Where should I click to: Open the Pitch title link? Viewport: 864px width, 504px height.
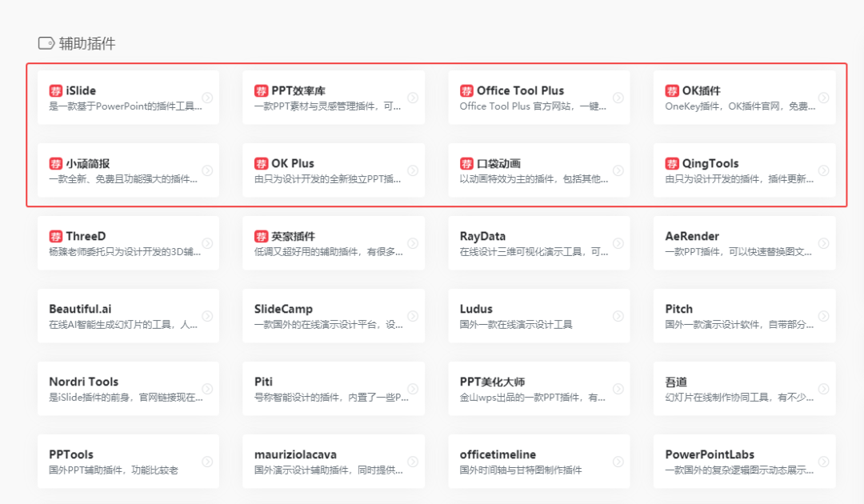point(679,309)
